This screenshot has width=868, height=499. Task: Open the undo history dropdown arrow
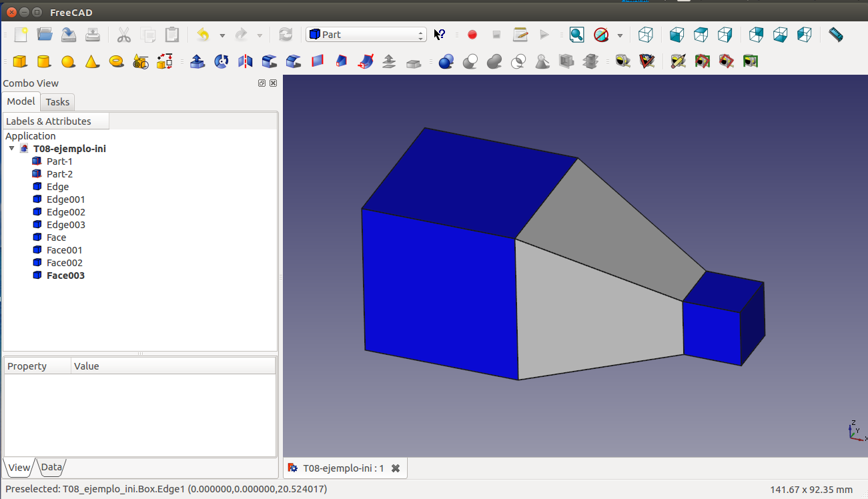tap(222, 35)
